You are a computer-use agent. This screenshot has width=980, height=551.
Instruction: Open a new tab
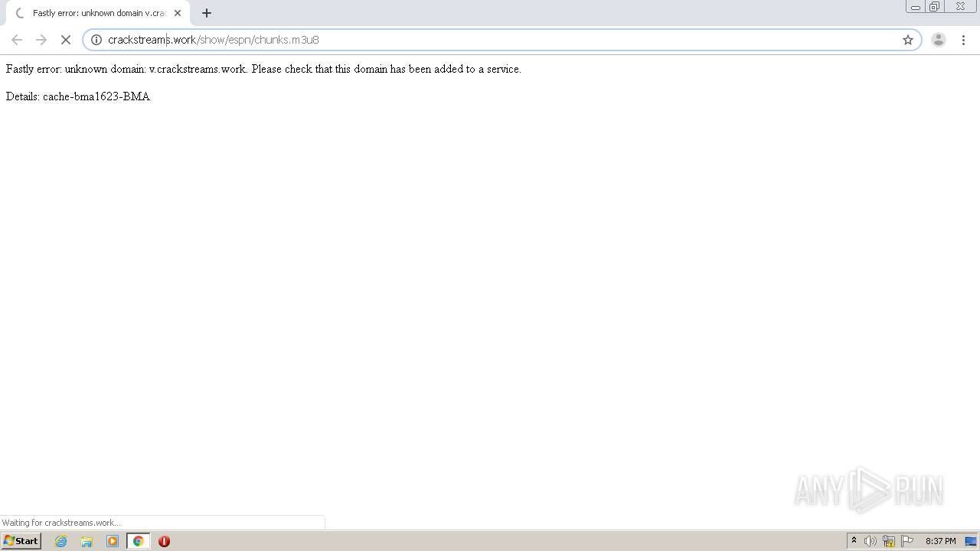[x=207, y=13]
